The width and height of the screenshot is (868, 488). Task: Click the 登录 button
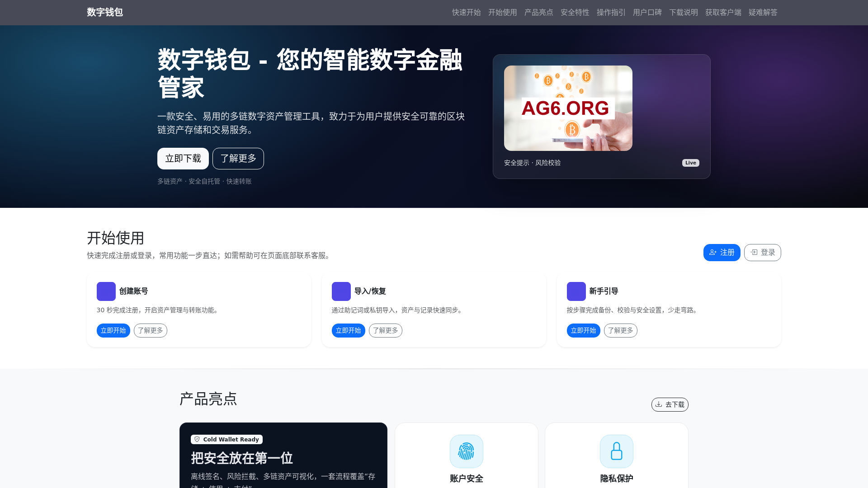[x=762, y=253]
